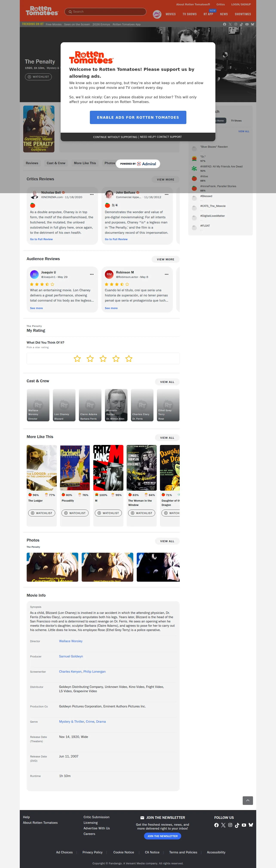This screenshot has height=868, width=276.
Task: Jump to the Cast & Crew section tab
Action: pos(56,163)
